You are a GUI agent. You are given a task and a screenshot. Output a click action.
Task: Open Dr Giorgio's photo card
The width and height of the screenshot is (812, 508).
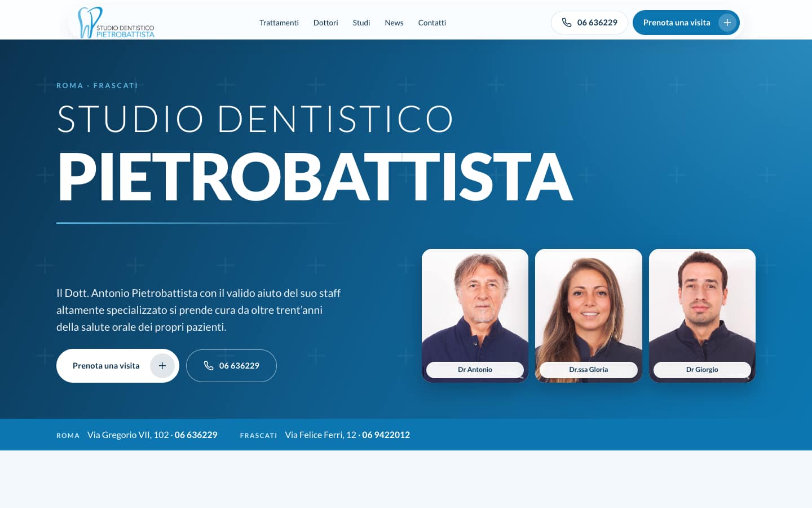[702, 316]
